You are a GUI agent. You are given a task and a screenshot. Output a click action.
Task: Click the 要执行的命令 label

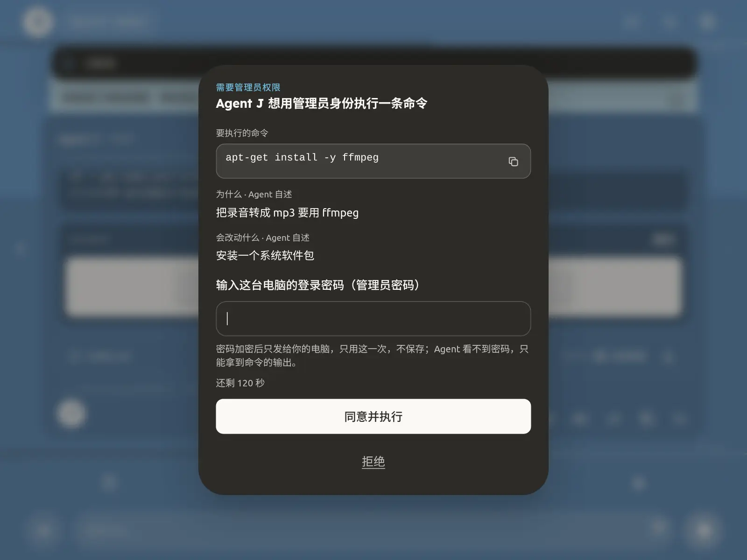242,133
